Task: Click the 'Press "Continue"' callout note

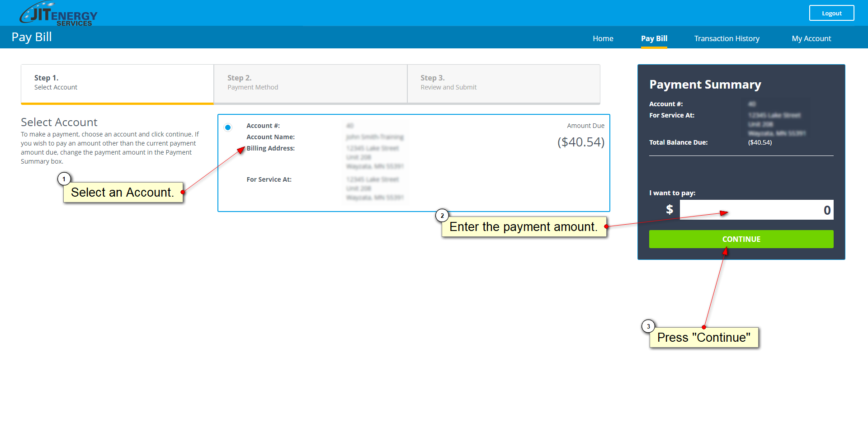Action: coord(703,338)
